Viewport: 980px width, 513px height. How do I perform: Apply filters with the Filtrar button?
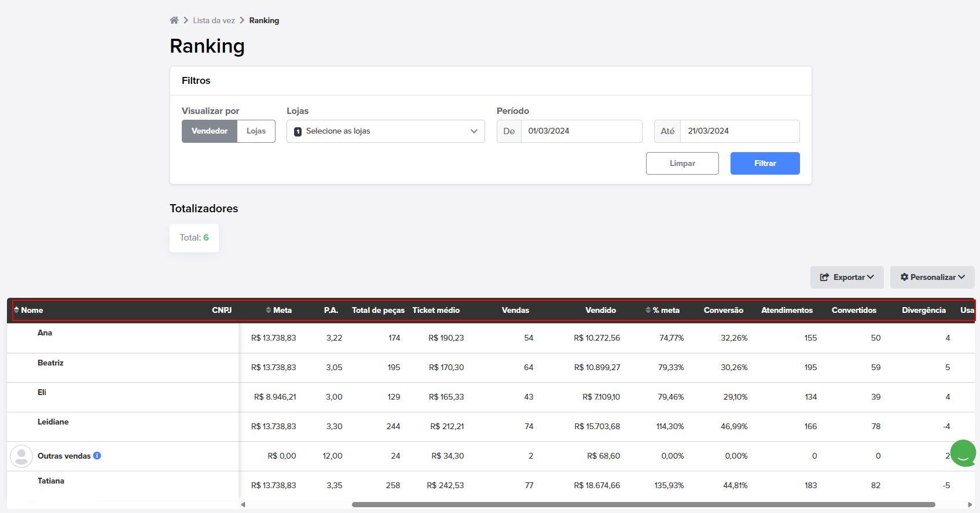point(765,163)
